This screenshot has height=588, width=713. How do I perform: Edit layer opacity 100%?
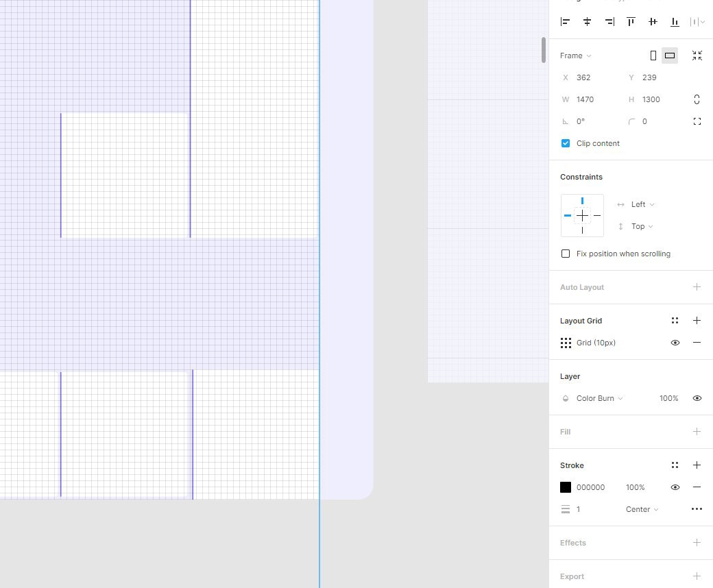pyautogui.click(x=668, y=398)
